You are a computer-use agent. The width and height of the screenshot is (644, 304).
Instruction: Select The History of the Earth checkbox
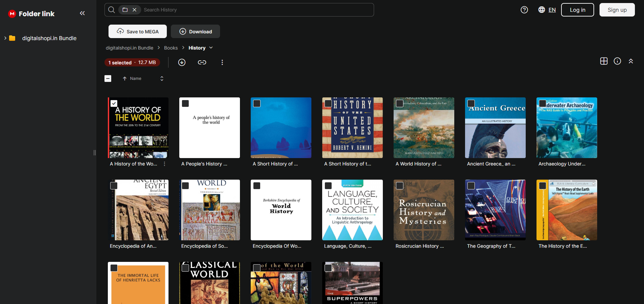click(x=543, y=186)
